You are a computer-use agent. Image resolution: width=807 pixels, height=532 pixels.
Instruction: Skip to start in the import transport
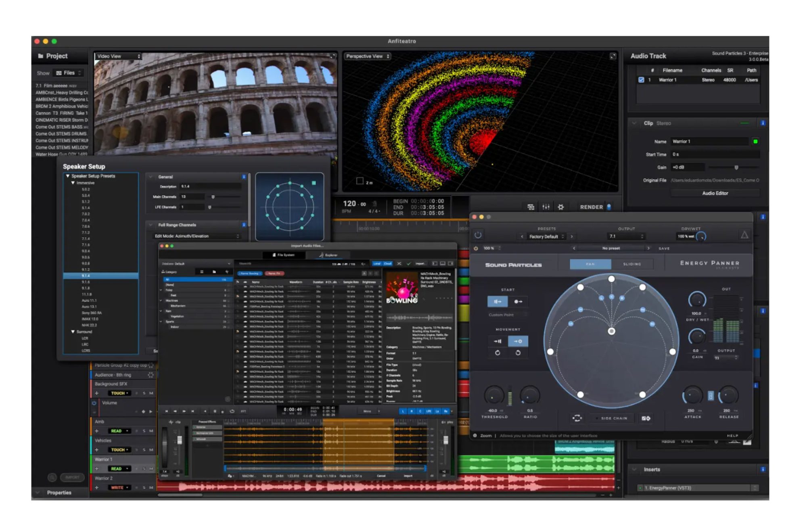[x=166, y=411]
